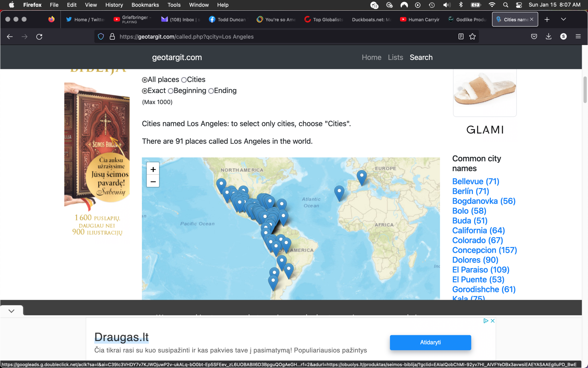Click the map marker near northwest Africa
This screenshot has width=588, height=368.
click(339, 193)
